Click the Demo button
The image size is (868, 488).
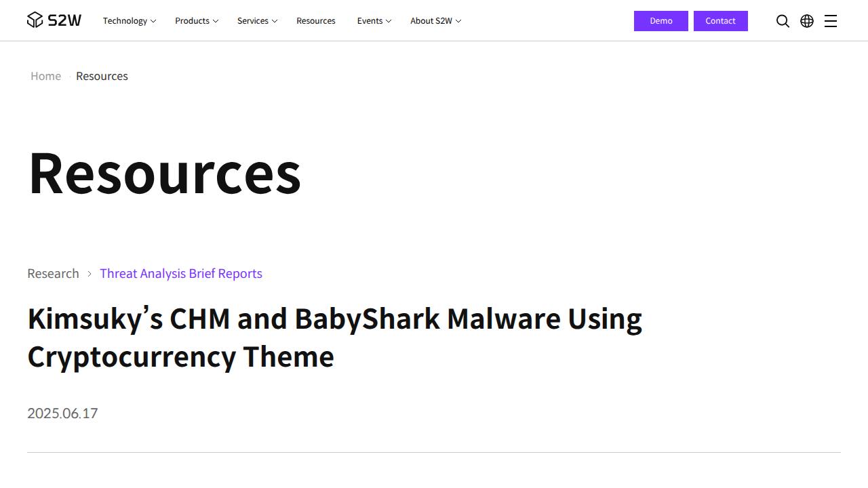[661, 21]
